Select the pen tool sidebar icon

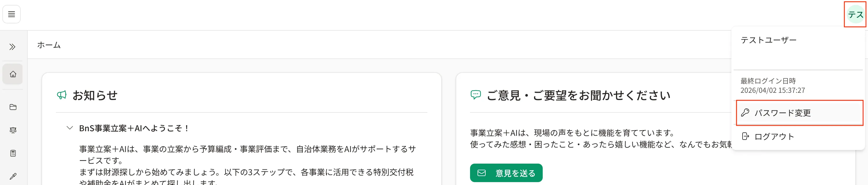click(x=13, y=176)
